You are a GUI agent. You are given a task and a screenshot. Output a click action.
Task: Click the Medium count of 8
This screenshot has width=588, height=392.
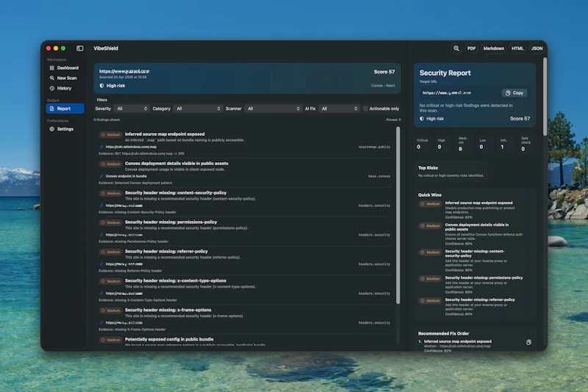click(x=460, y=149)
